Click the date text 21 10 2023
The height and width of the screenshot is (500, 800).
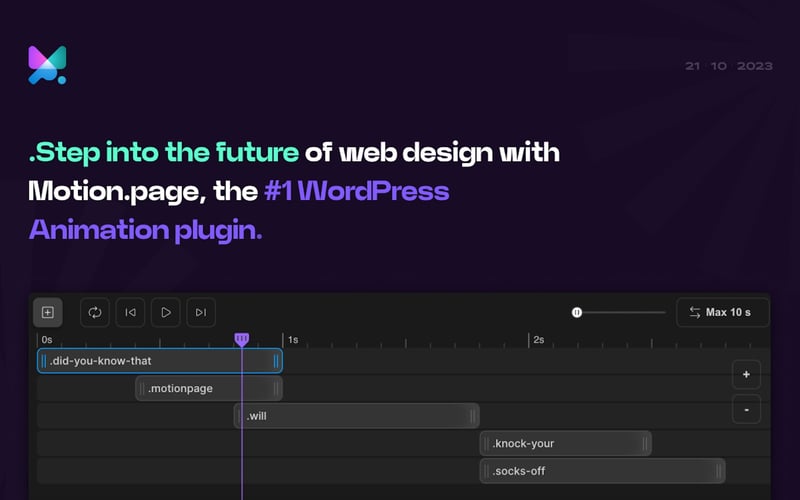pos(729,66)
